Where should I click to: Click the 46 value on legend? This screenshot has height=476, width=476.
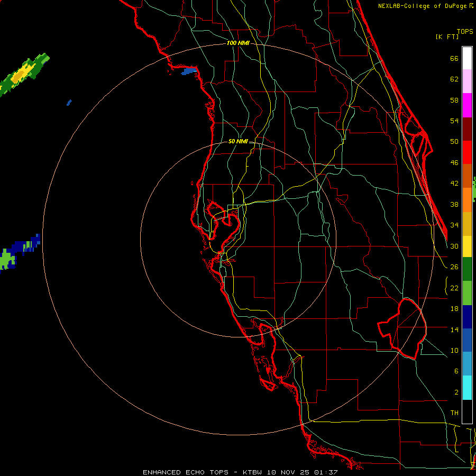[454, 163]
